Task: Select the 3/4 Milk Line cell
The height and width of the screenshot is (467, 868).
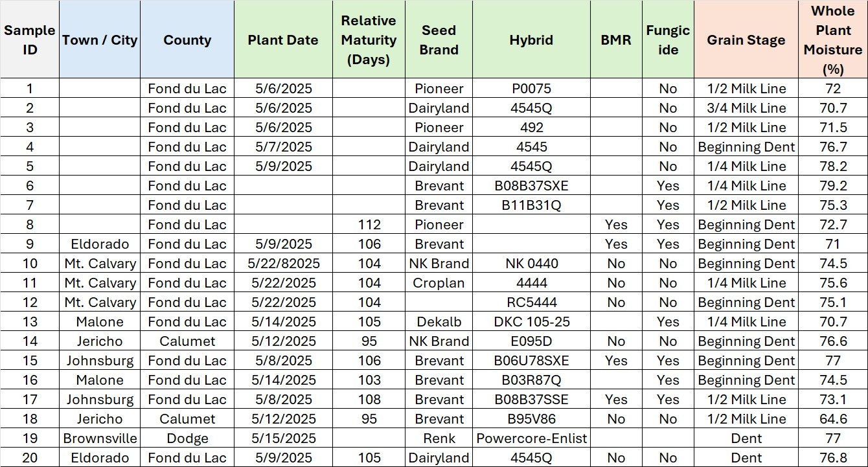Action: (x=746, y=108)
